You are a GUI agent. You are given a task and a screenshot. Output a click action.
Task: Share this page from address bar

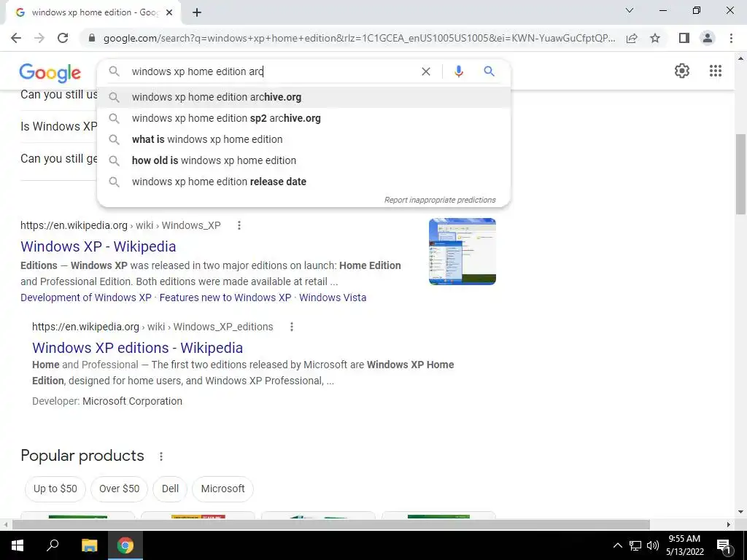tap(632, 38)
